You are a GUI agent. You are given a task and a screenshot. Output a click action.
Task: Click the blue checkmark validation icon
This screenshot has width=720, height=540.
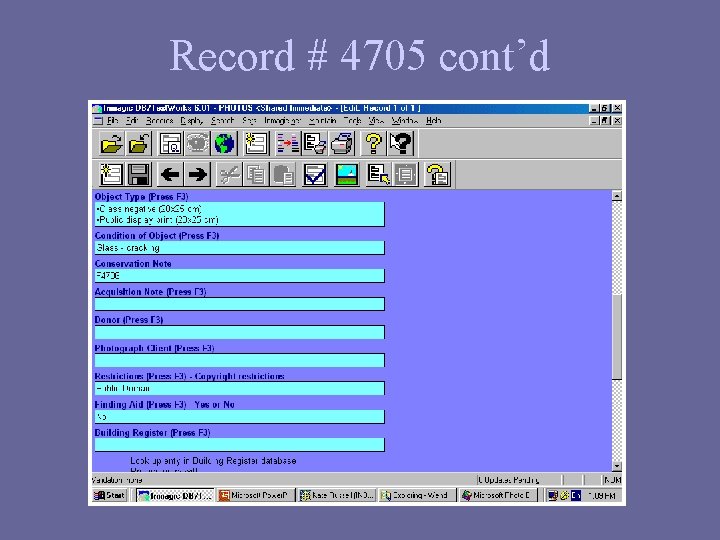tap(315, 174)
